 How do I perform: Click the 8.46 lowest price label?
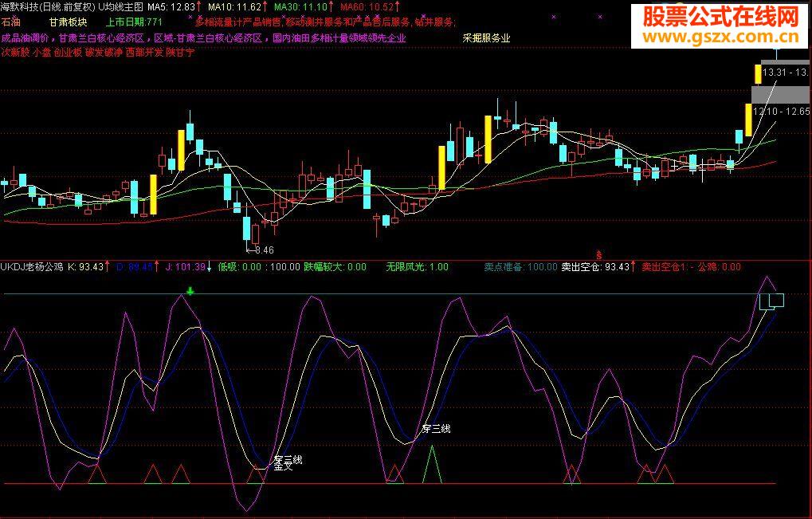[x=265, y=250]
